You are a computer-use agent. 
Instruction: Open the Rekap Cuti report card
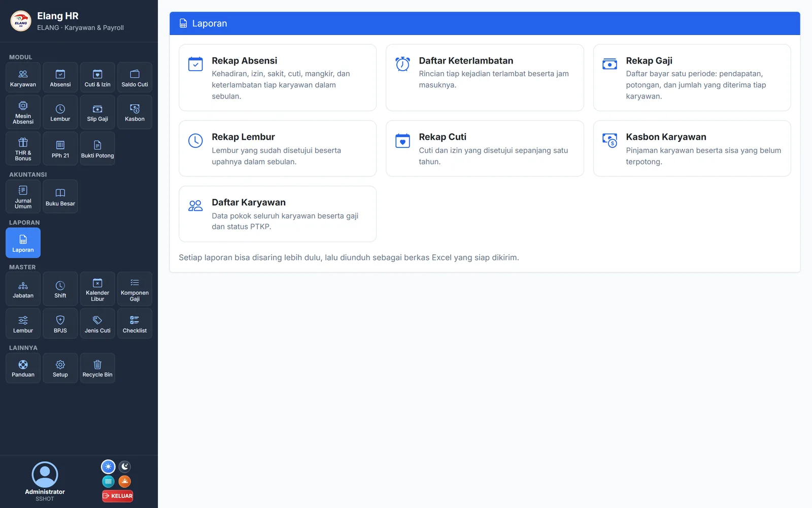point(485,148)
